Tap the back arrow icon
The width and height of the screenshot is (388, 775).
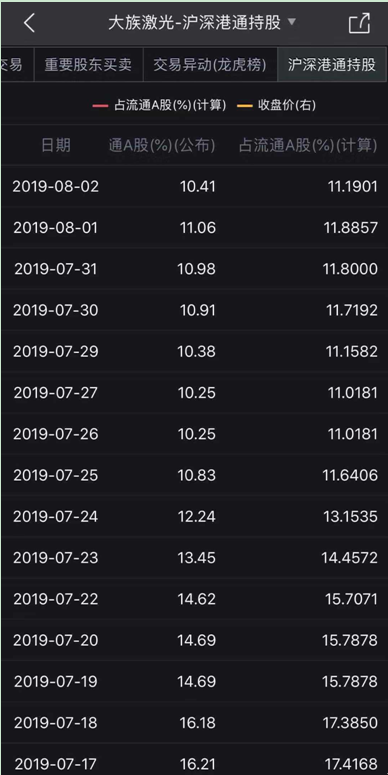29,23
